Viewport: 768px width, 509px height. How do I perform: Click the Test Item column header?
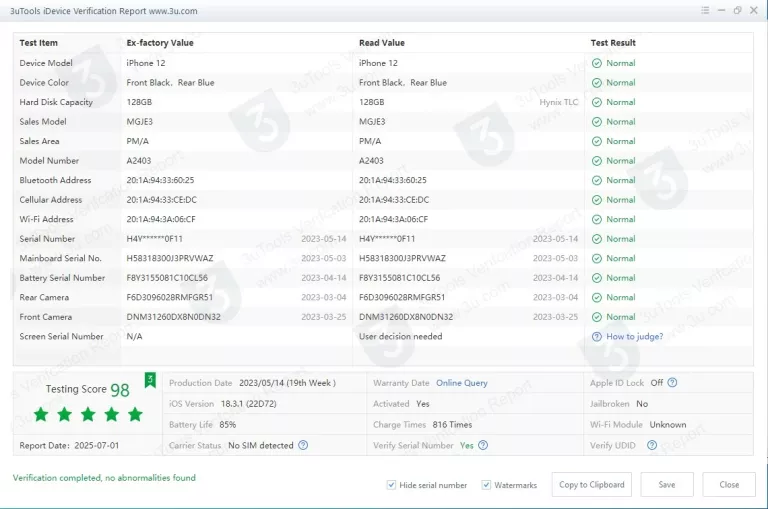(39, 43)
